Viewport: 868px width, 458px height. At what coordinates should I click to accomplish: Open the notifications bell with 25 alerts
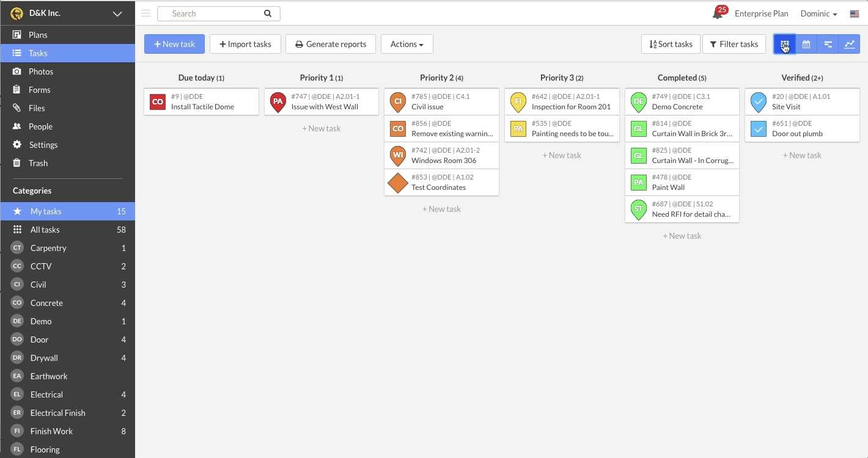pyautogui.click(x=718, y=13)
